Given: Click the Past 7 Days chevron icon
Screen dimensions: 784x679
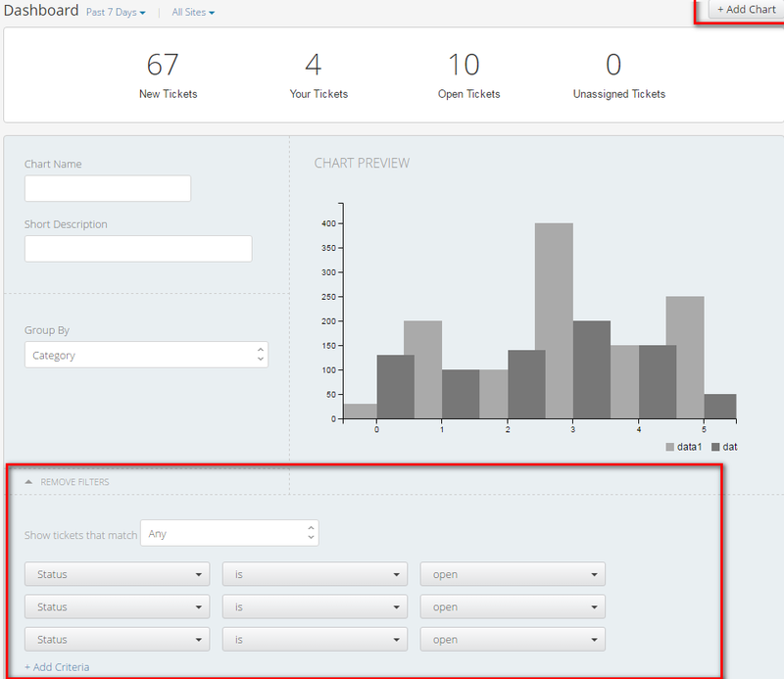Looking at the screenshot, I should click(143, 12).
